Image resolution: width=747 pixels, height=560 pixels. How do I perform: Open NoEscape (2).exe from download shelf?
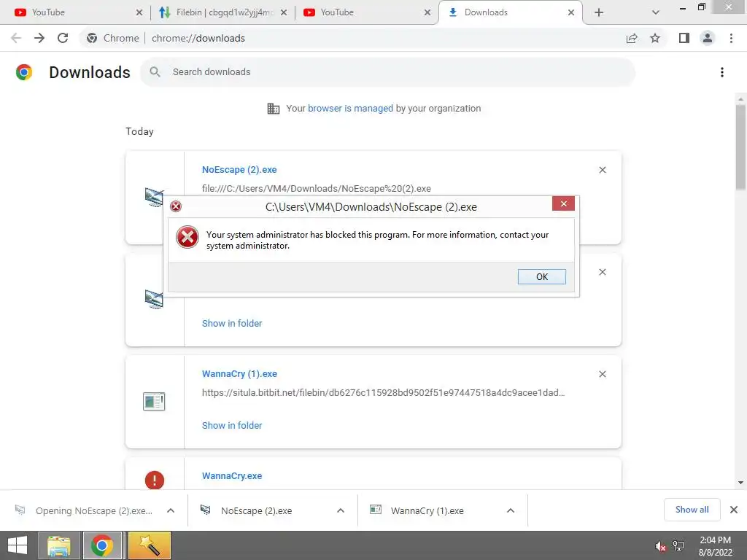point(256,510)
